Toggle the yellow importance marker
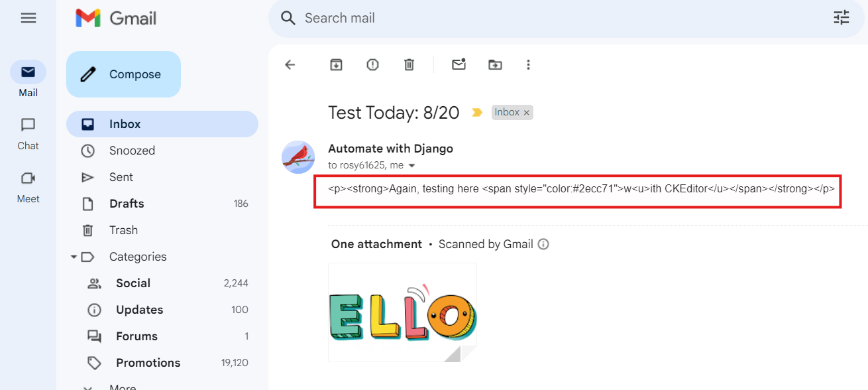This screenshot has height=390, width=868. pos(476,113)
